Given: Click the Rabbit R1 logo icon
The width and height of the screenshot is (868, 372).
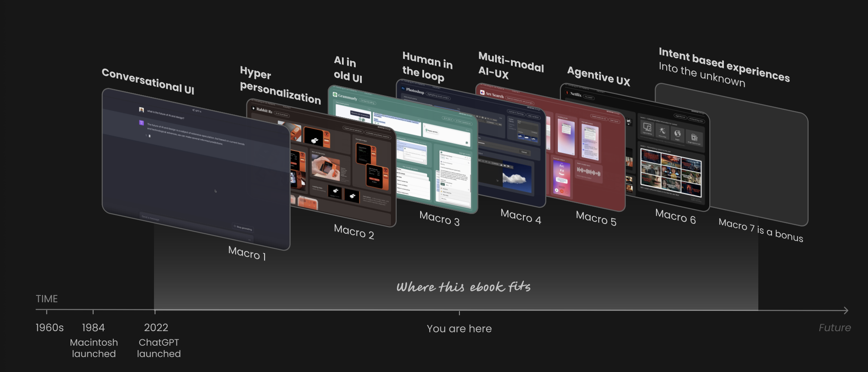Looking at the screenshot, I should (253, 108).
